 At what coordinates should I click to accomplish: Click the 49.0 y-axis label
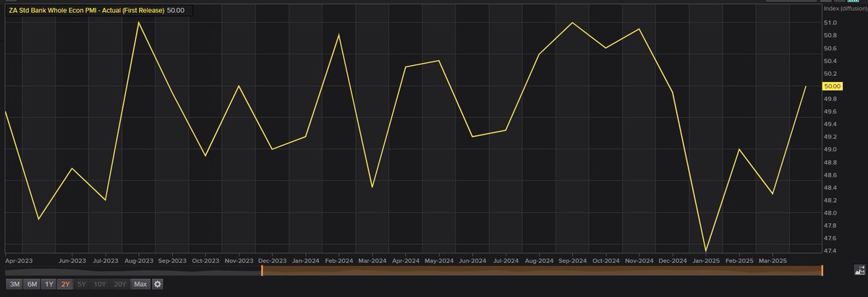click(x=830, y=149)
